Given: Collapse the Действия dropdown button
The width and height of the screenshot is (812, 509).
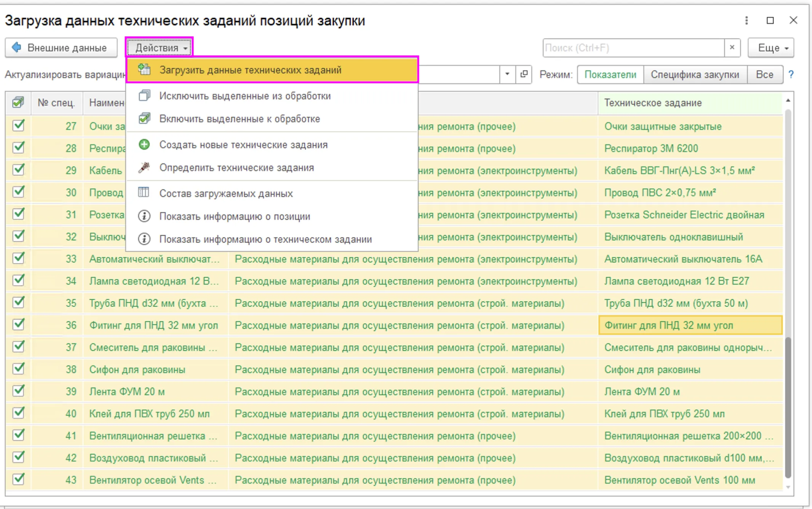Looking at the screenshot, I should click(160, 48).
